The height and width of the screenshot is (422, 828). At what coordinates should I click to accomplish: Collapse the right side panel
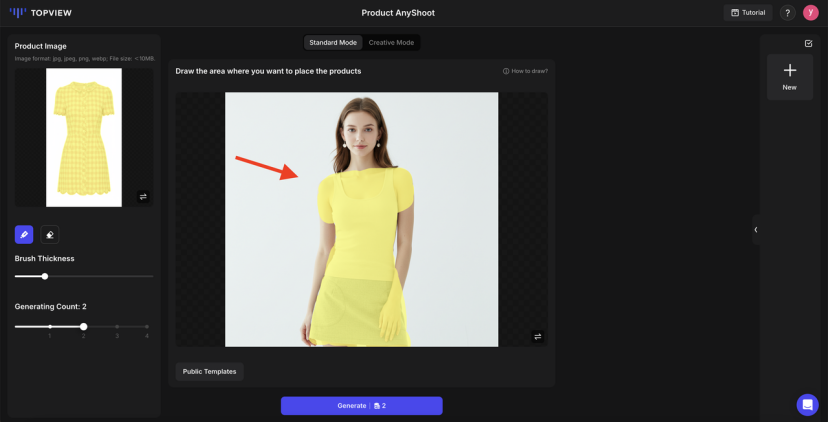click(756, 229)
